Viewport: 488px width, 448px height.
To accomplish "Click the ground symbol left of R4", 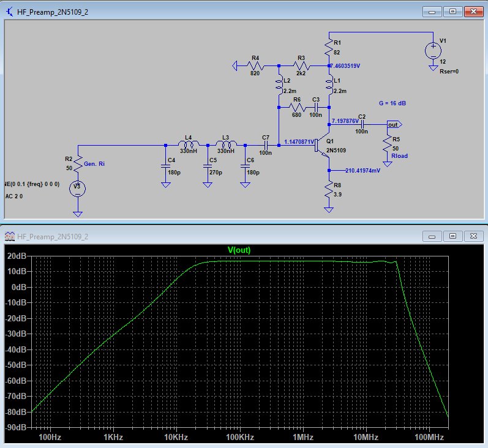I will [236, 66].
